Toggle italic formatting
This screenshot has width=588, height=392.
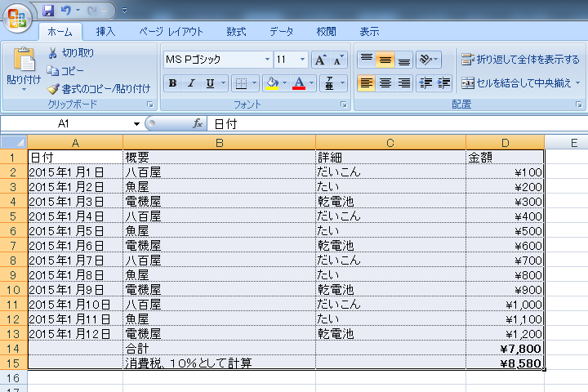(x=191, y=83)
